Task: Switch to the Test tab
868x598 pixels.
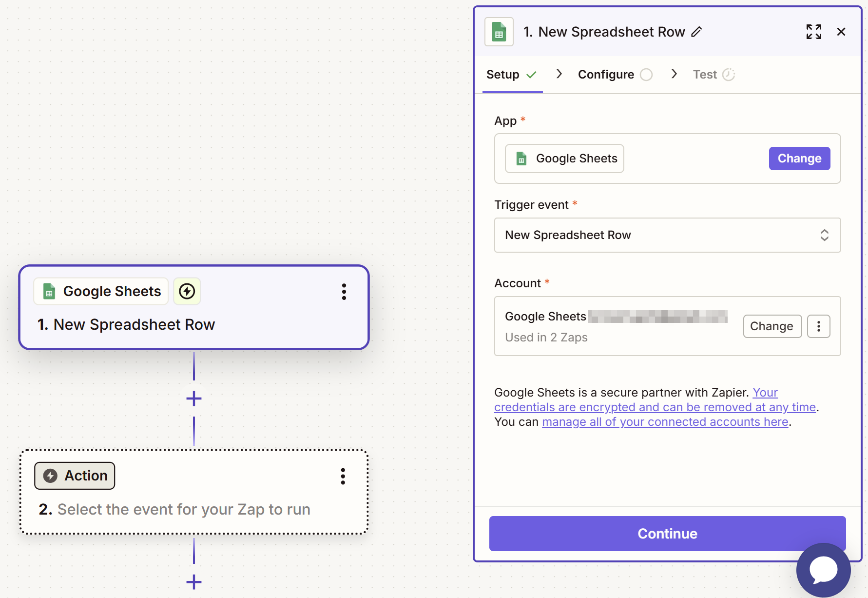Action: [704, 74]
